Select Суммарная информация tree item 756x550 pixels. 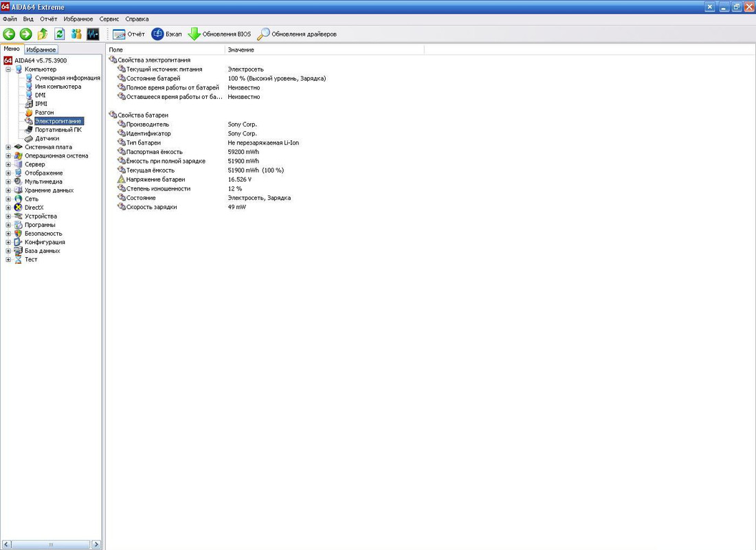(x=67, y=78)
